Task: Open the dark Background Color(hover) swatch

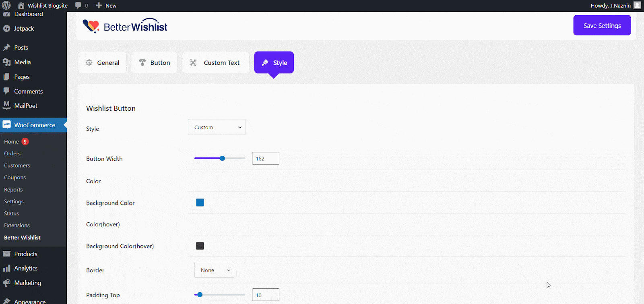Action: pos(200,246)
